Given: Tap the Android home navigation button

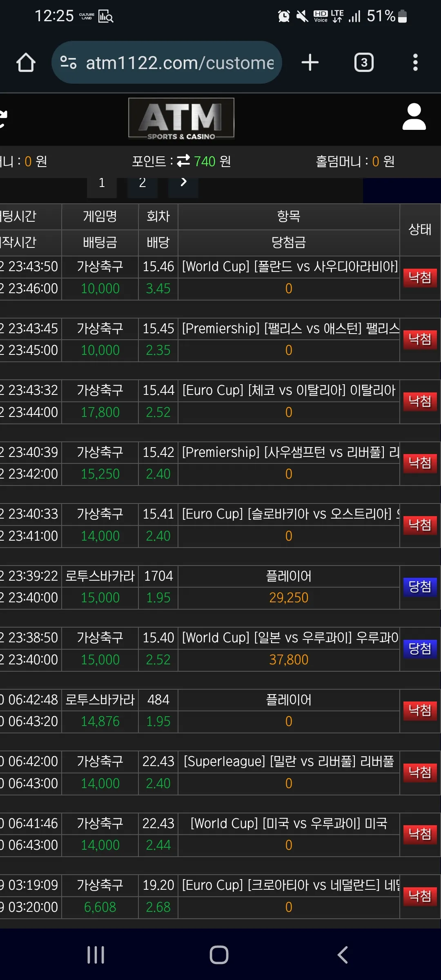Looking at the screenshot, I should pyautogui.click(x=219, y=955).
